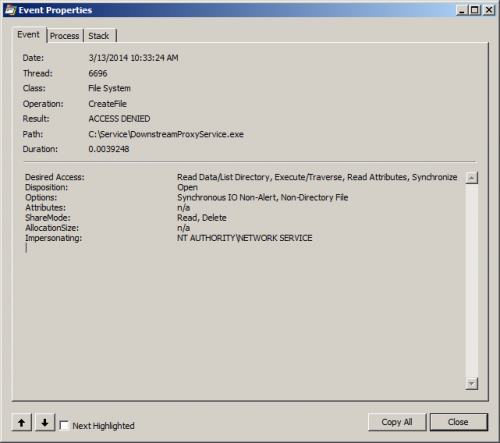500x443 pixels.
Task: Switch to the Stack tab
Action: click(99, 36)
